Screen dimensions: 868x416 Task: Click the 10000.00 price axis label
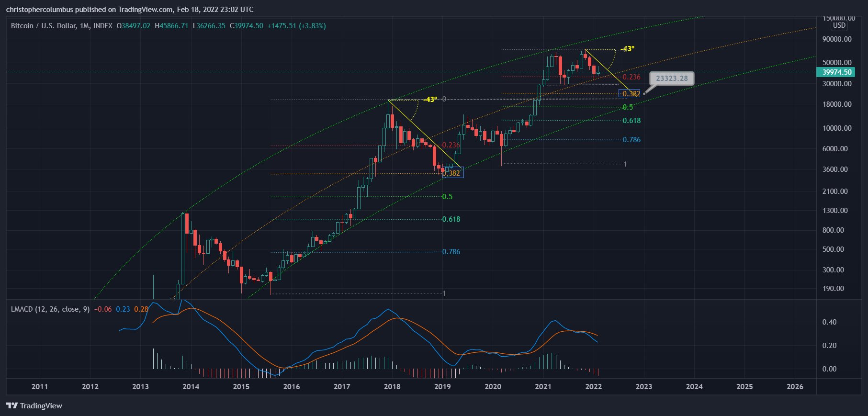[x=837, y=128]
